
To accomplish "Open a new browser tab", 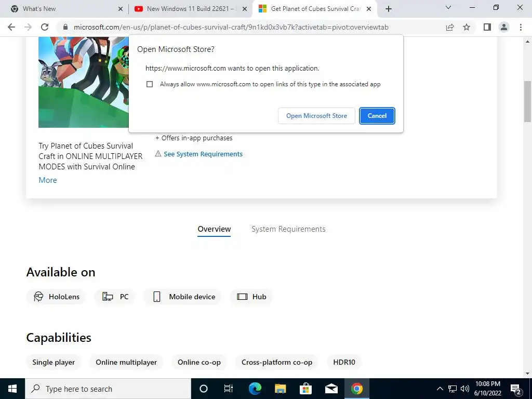I will 389,9.
